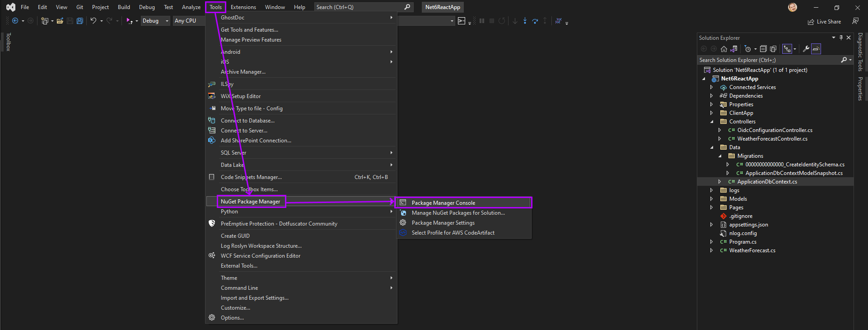Click the search magnifier icon in title bar

click(407, 7)
